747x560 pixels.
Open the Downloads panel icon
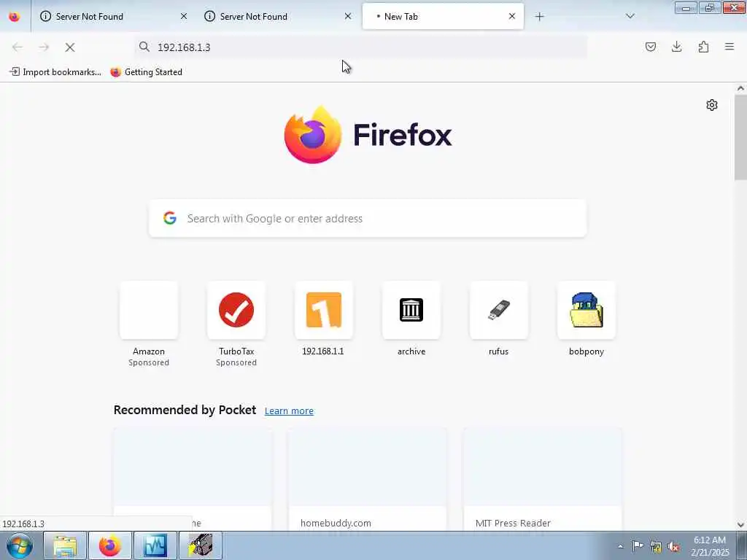point(676,47)
